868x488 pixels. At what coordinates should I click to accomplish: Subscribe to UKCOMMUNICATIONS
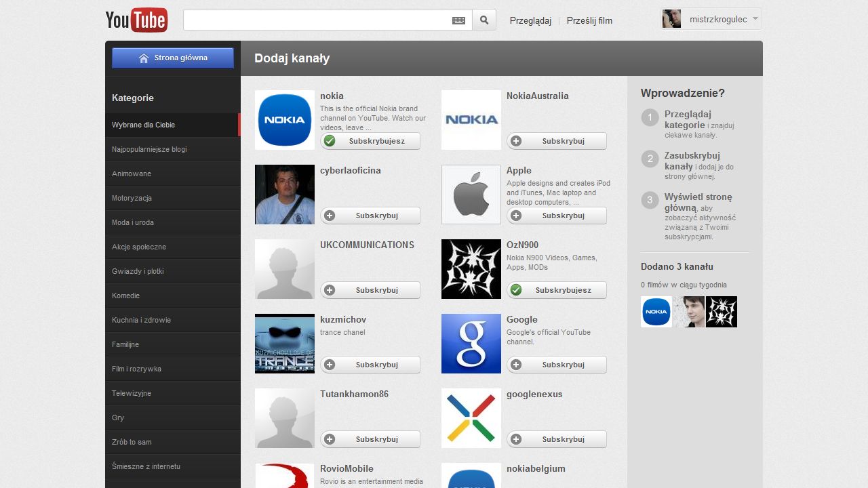[370, 290]
